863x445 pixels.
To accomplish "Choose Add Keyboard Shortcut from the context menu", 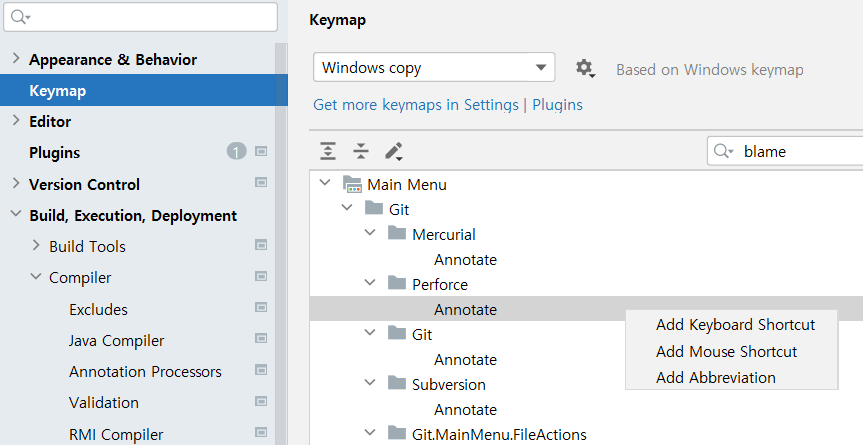I will click(x=735, y=325).
